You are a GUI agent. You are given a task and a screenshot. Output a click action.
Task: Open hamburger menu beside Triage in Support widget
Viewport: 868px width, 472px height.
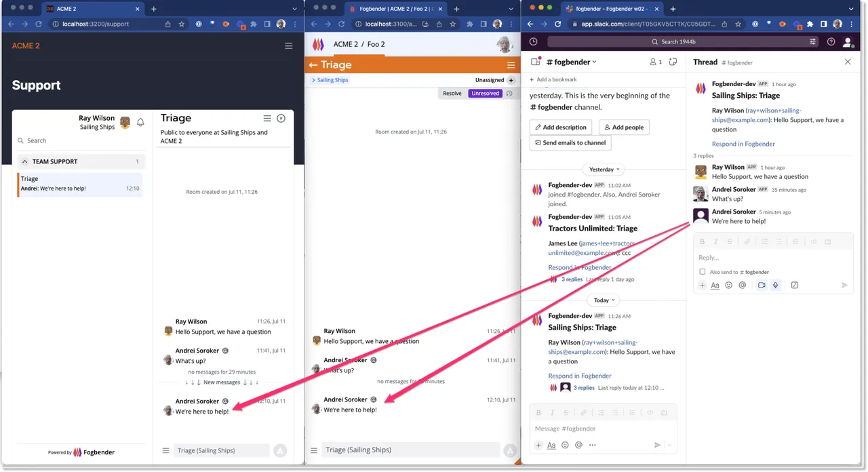pos(267,118)
